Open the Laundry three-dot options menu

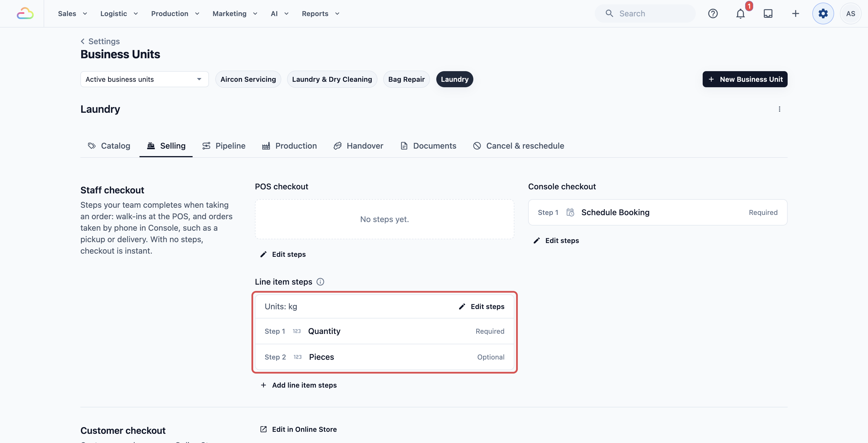[779, 109]
